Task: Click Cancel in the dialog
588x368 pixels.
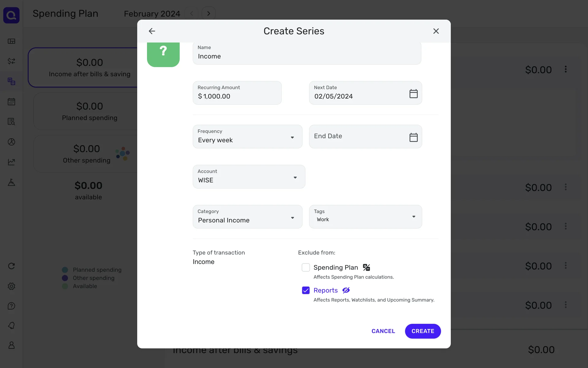Action: point(383,331)
